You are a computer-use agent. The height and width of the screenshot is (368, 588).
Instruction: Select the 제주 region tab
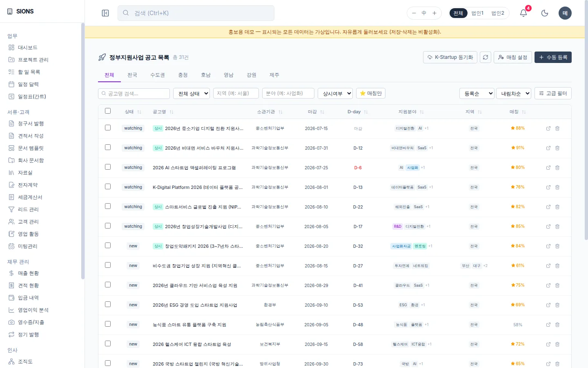(x=274, y=75)
